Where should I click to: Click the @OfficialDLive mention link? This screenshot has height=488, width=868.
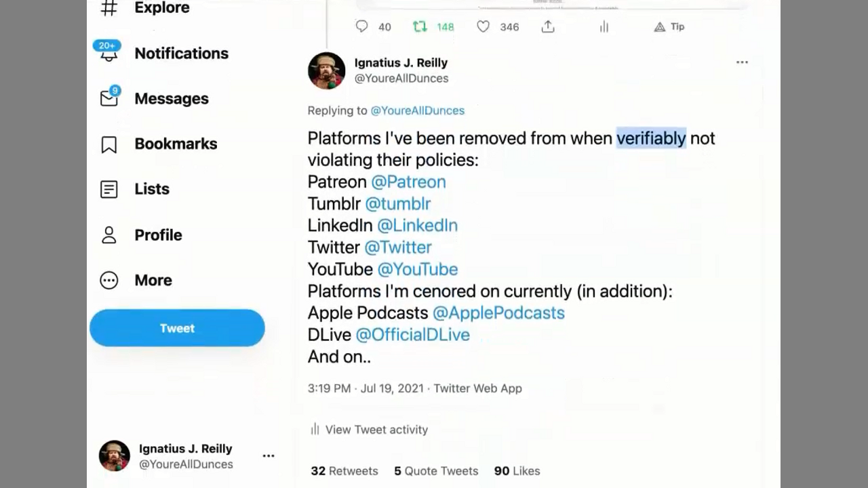412,334
